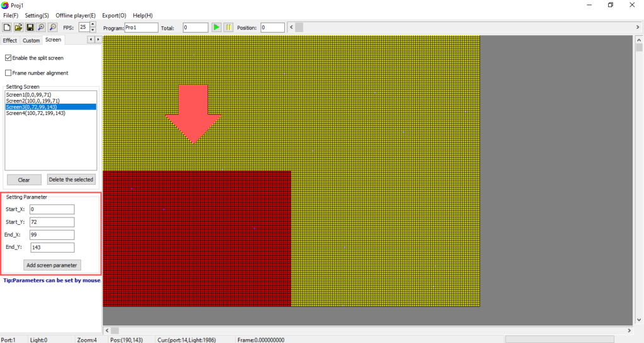Click the Position value field

click(272, 28)
